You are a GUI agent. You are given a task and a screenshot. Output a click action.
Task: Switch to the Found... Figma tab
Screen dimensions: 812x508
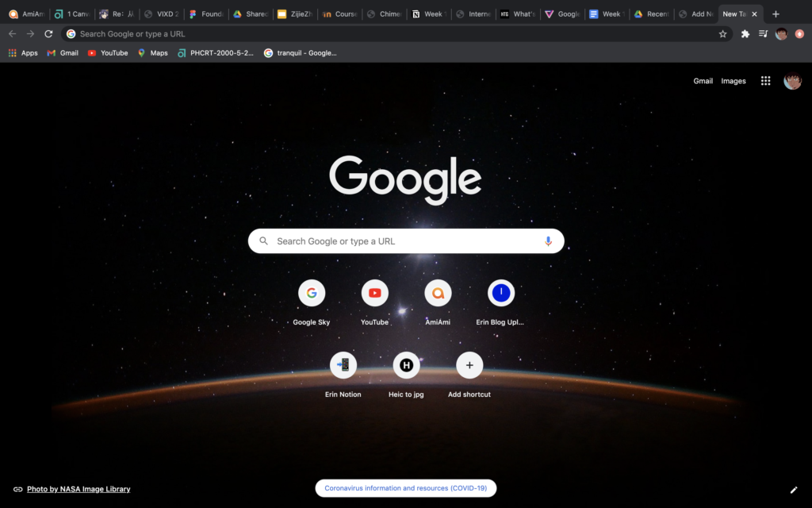coord(206,14)
